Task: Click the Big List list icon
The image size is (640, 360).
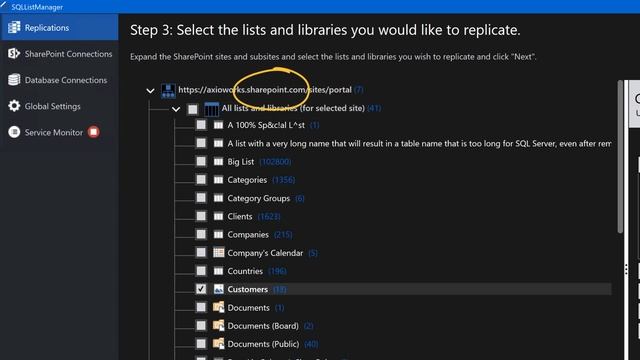Action: click(x=218, y=162)
